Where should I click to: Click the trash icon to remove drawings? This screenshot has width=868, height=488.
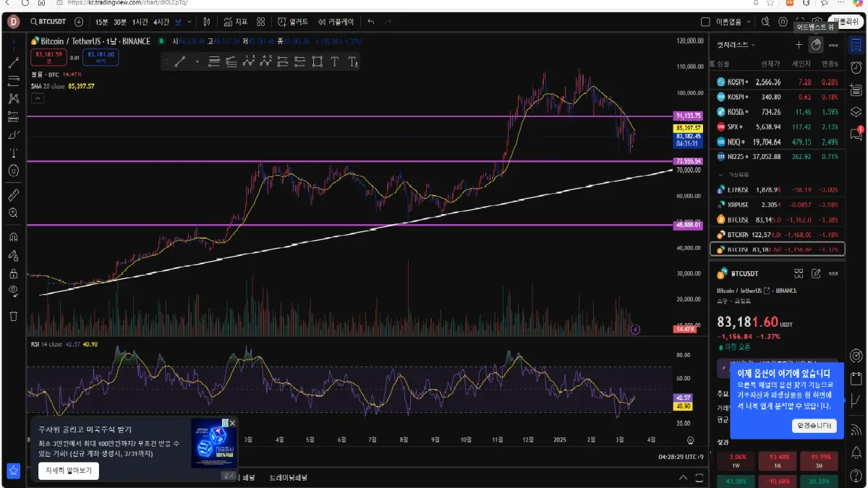pyautogui.click(x=13, y=316)
